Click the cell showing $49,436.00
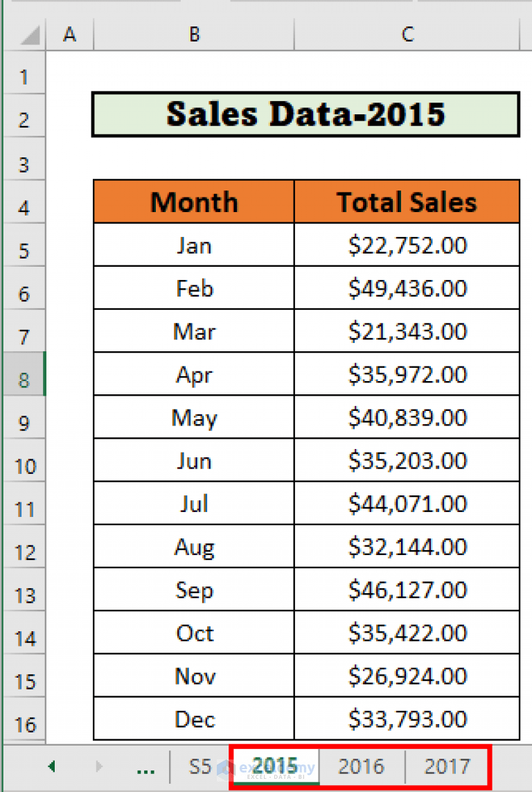Screen dimensions: 532x792 tap(407, 288)
